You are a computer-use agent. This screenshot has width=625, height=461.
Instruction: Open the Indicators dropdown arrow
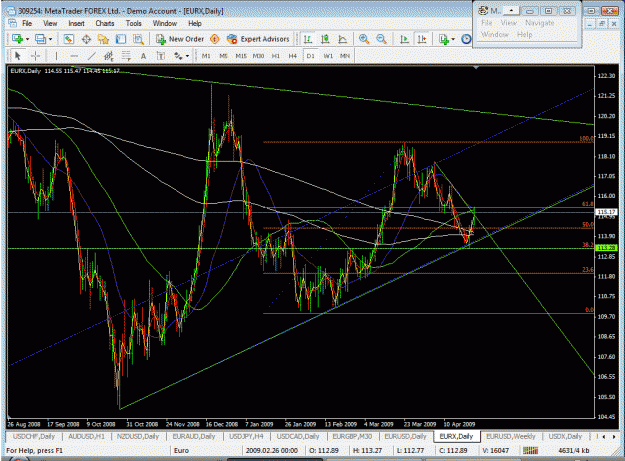pyautogui.click(x=454, y=39)
